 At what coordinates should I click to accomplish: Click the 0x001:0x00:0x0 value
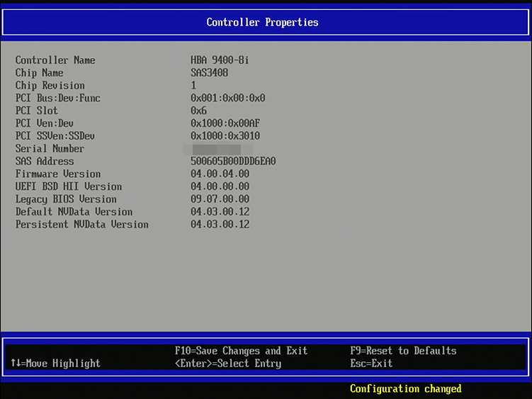[x=227, y=98]
